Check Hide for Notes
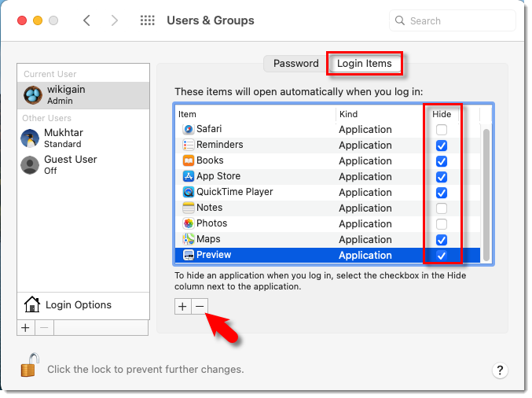This screenshot has width=532, height=398. coord(442,208)
